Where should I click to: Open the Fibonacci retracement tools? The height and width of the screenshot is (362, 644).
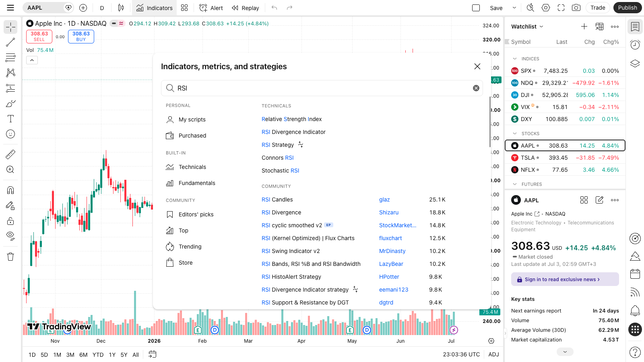[10, 58]
